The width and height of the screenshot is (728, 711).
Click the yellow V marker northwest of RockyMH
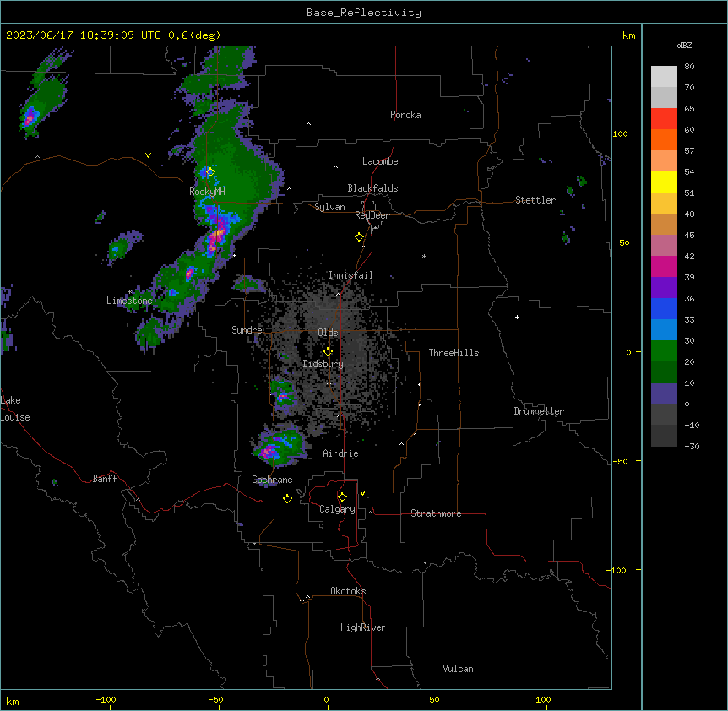coord(148,155)
